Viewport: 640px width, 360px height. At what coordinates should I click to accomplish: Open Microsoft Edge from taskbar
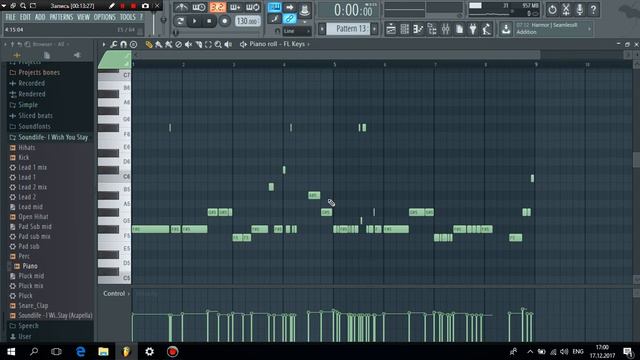pos(80,351)
